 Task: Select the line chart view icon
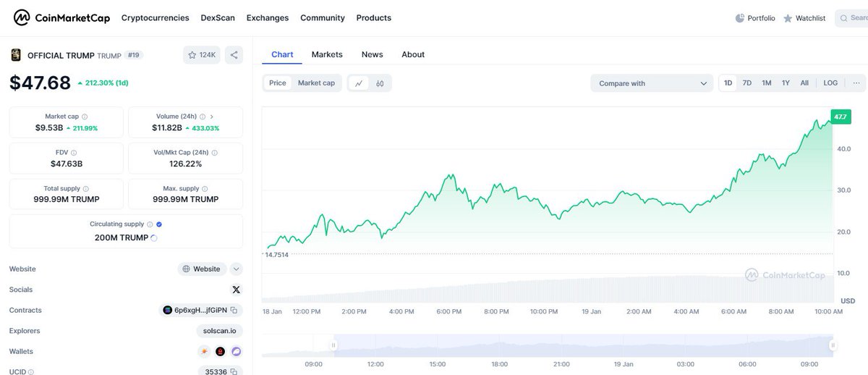point(359,83)
